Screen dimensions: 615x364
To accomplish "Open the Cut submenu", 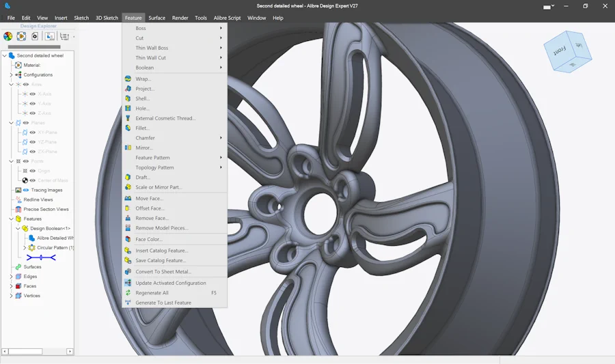I will 174,38.
